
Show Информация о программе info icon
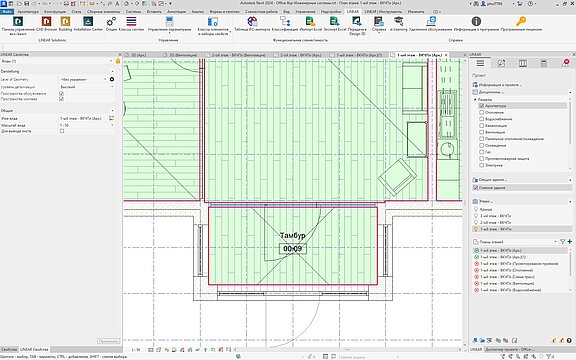point(476,21)
